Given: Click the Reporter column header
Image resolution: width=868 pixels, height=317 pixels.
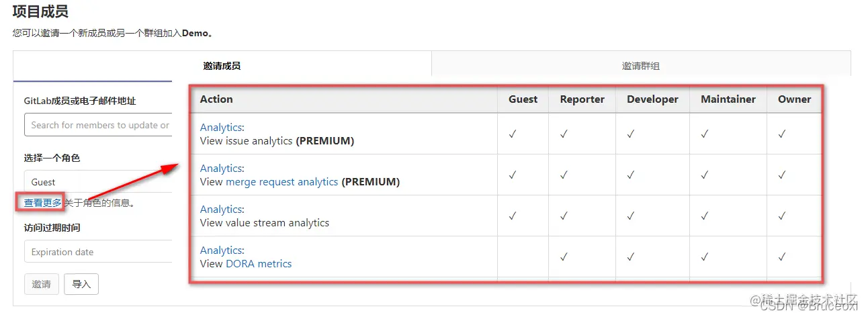Looking at the screenshot, I should tap(582, 99).
